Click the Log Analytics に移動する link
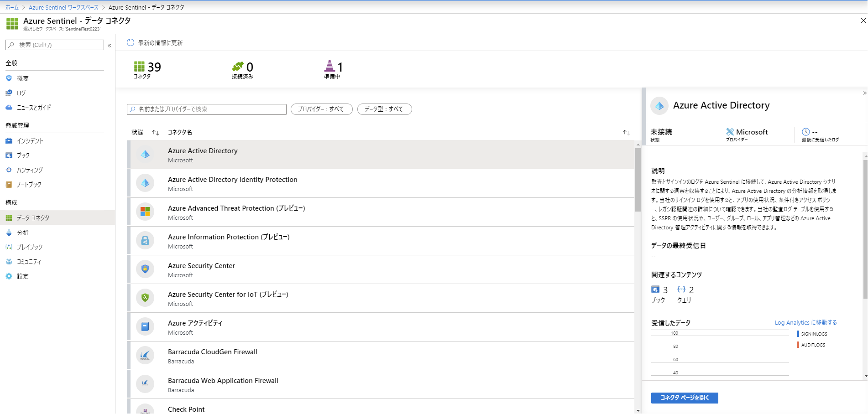This screenshot has width=868, height=414. [x=805, y=322]
